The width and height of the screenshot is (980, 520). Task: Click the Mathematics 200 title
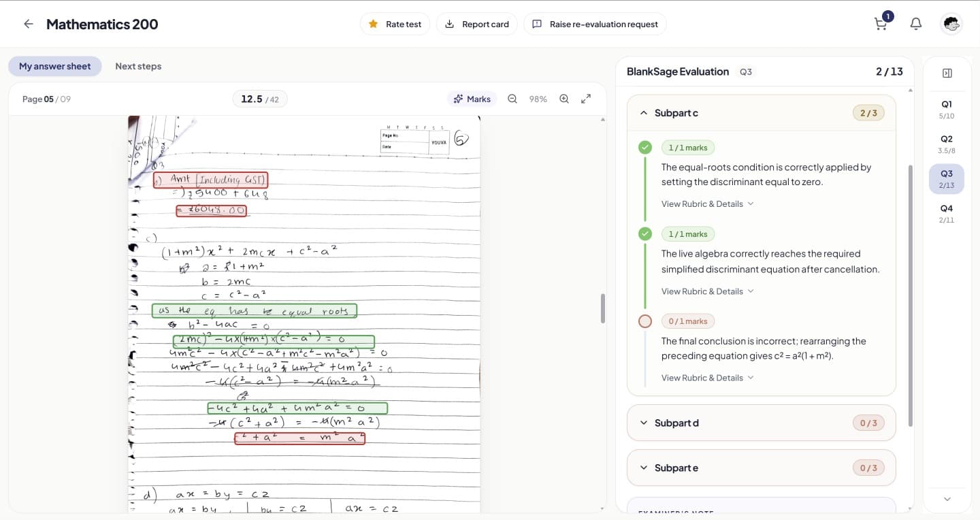point(102,24)
